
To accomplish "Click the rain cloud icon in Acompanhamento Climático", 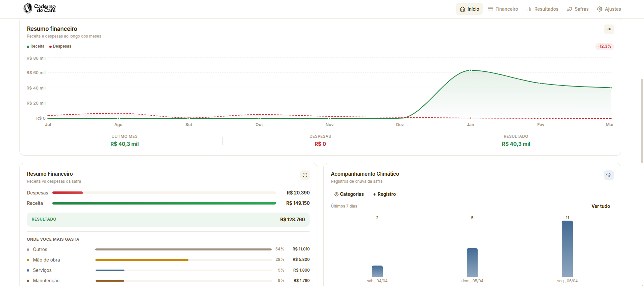I will click(x=609, y=175).
